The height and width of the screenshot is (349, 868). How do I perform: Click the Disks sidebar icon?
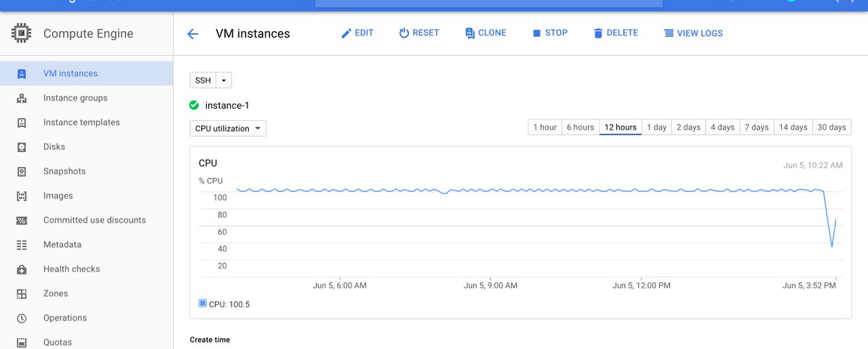pyautogui.click(x=22, y=147)
